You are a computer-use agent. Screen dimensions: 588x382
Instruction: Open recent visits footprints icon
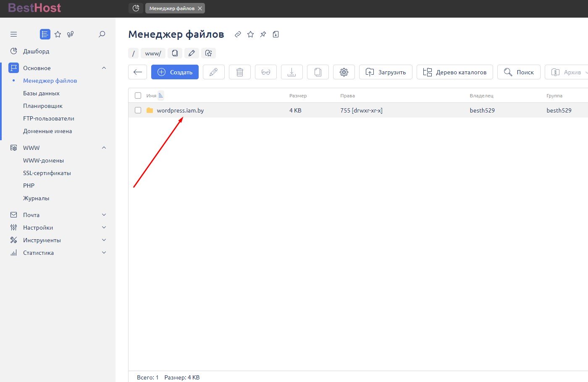click(71, 34)
